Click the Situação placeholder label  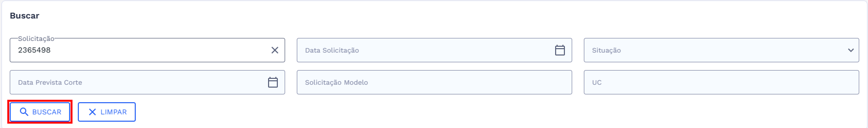coord(606,50)
